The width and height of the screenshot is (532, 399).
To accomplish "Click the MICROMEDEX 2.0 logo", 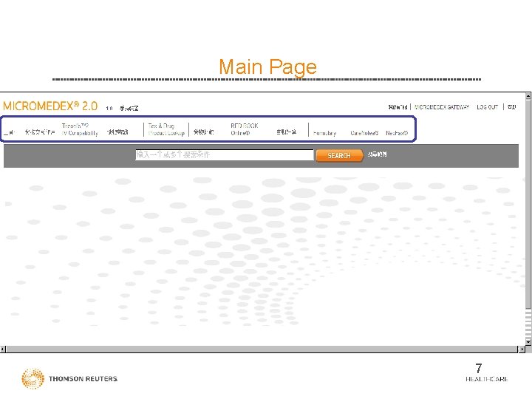I will [50, 106].
